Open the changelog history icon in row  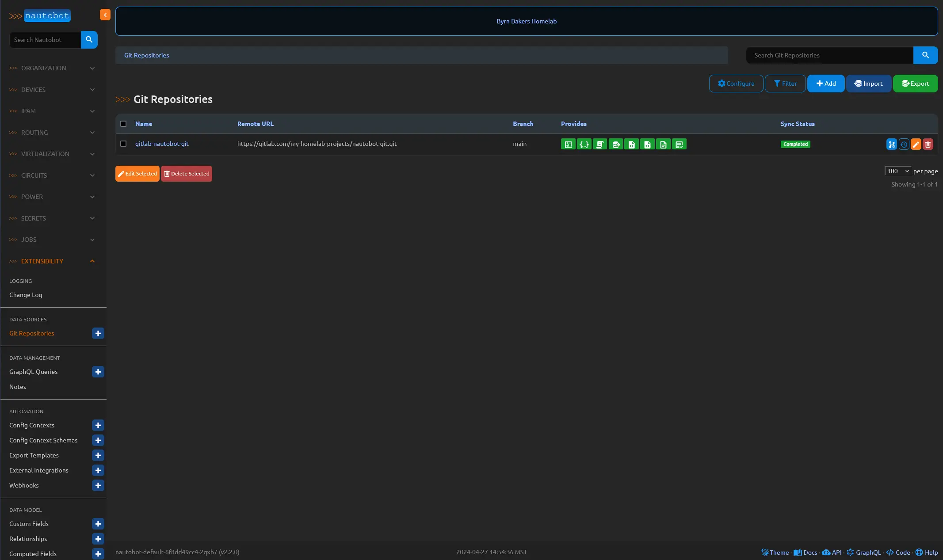[904, 144]
